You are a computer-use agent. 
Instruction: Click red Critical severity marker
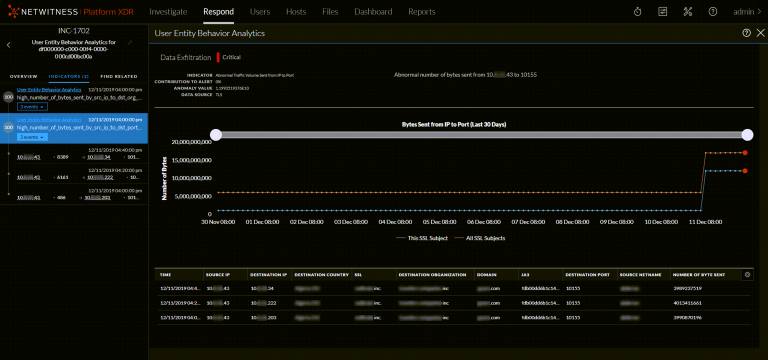[x=218, y=57]
